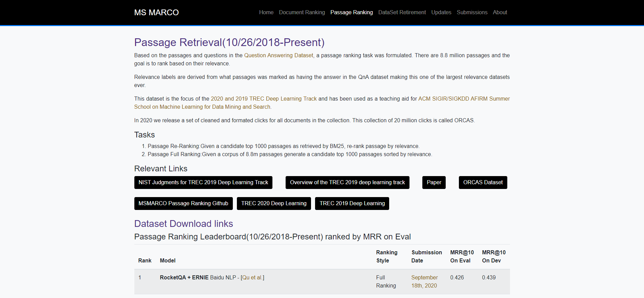Click the September 18th, 2020 submission date
644x298 pixels.
point(424,281)
